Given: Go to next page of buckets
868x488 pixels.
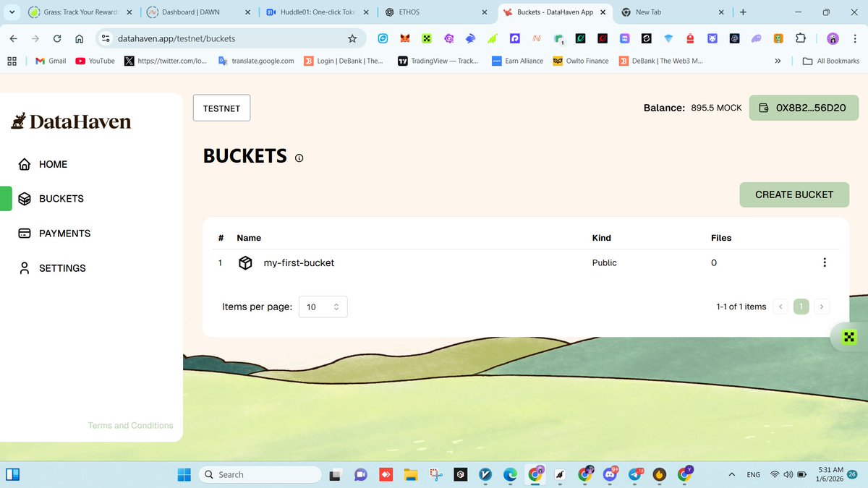Looking at the screenshot, I should [821, 307].
